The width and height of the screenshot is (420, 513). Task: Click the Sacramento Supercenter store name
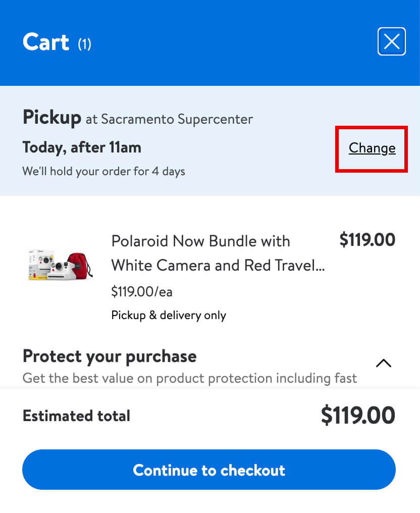pyautogui.click(x=177, y=119)
